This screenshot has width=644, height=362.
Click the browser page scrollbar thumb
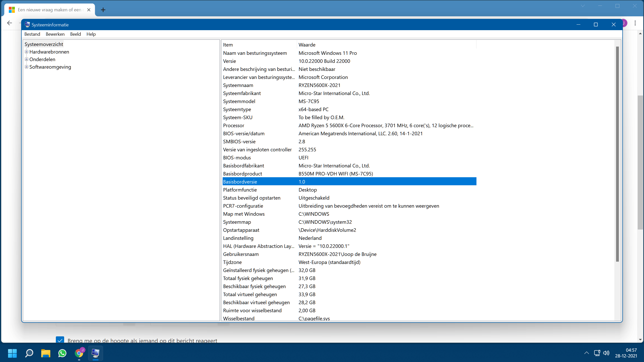[640, 162]
